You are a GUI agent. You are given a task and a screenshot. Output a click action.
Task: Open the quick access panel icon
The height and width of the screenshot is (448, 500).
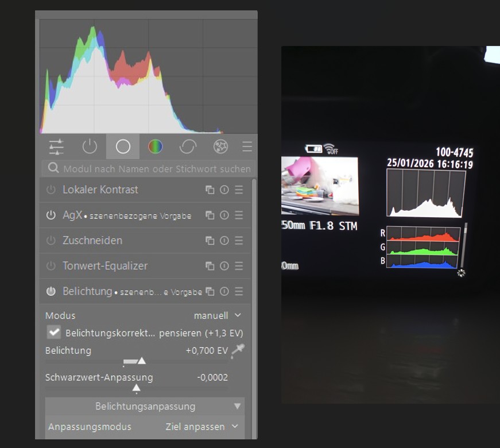click(x=56, y=146)
